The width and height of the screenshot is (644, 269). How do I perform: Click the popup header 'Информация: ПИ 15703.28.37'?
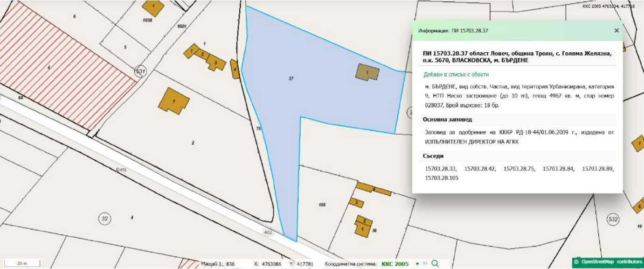(x=453, y=31)
